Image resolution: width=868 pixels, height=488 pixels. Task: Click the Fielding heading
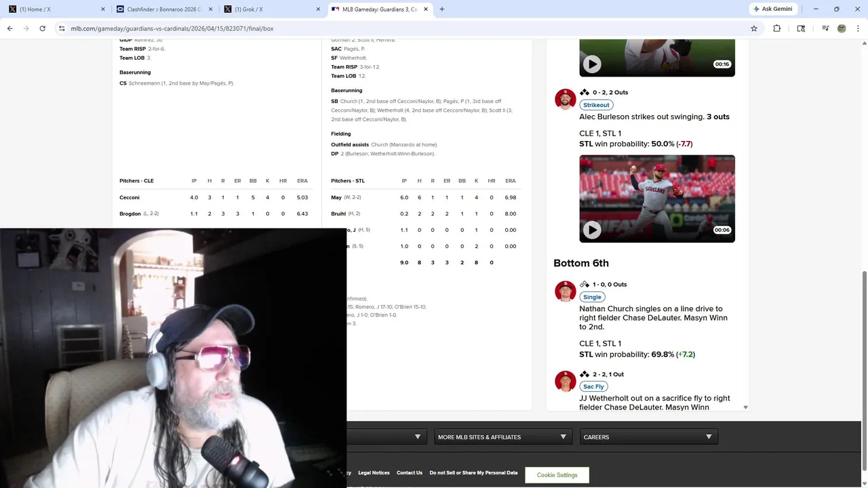point(340,134)
